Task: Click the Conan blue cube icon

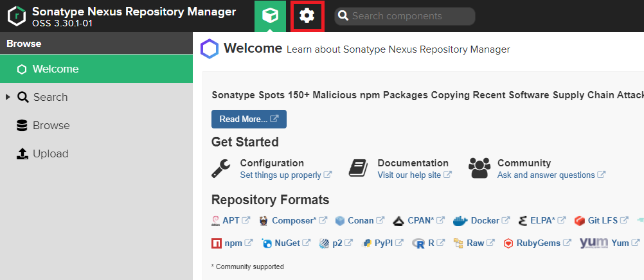Action: tap(339, 221)
